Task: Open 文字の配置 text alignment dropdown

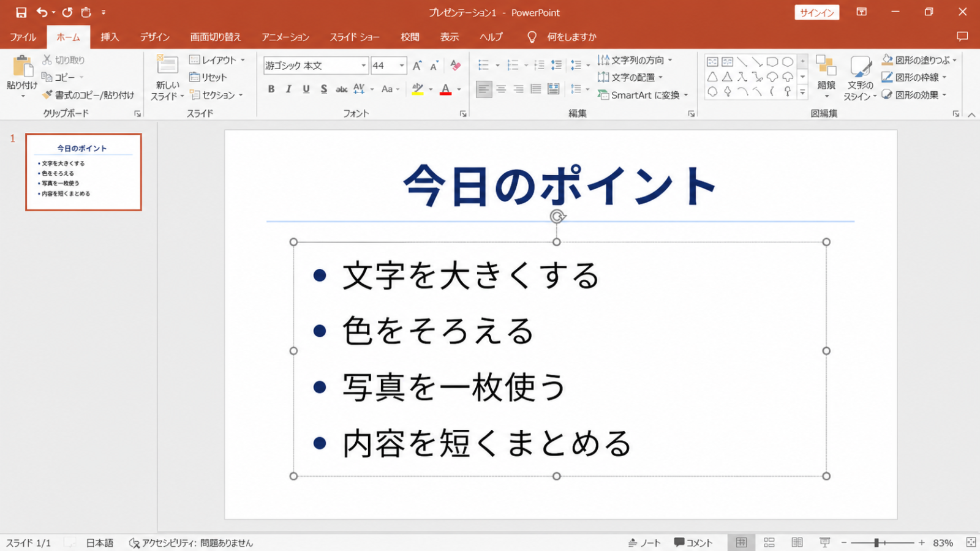Action: [x=630, y=77]
